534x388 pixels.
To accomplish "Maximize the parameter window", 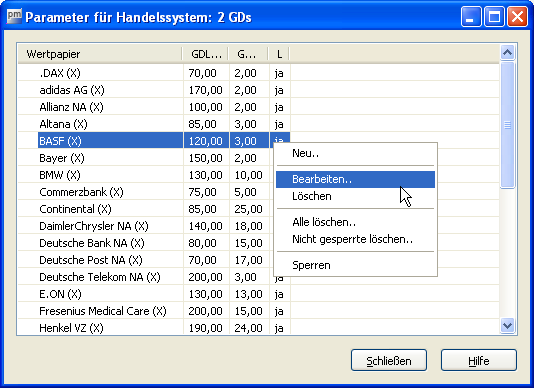I will click(494, 16).
